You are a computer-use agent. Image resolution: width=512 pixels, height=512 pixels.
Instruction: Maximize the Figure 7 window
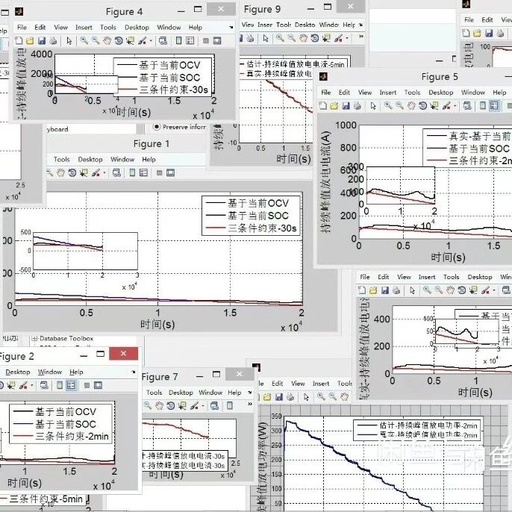point(216,374)
